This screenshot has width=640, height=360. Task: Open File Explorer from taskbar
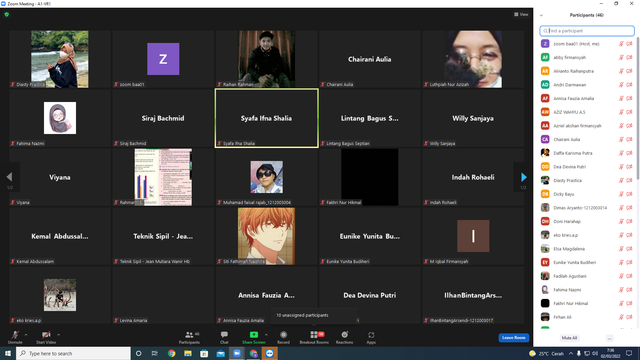point(188,353)
